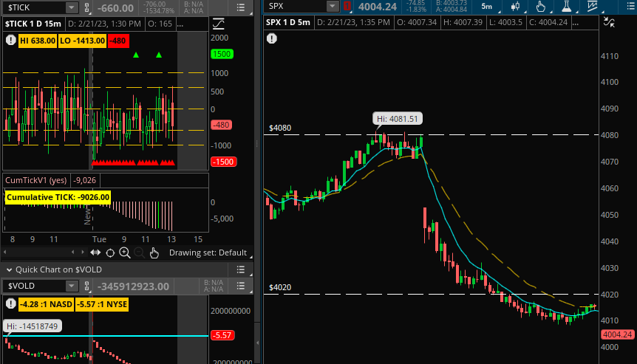Screen dimensions: 637x364
Task: Click the '-4.28 :1 NASD' label
Action: (x=46, y=304)
